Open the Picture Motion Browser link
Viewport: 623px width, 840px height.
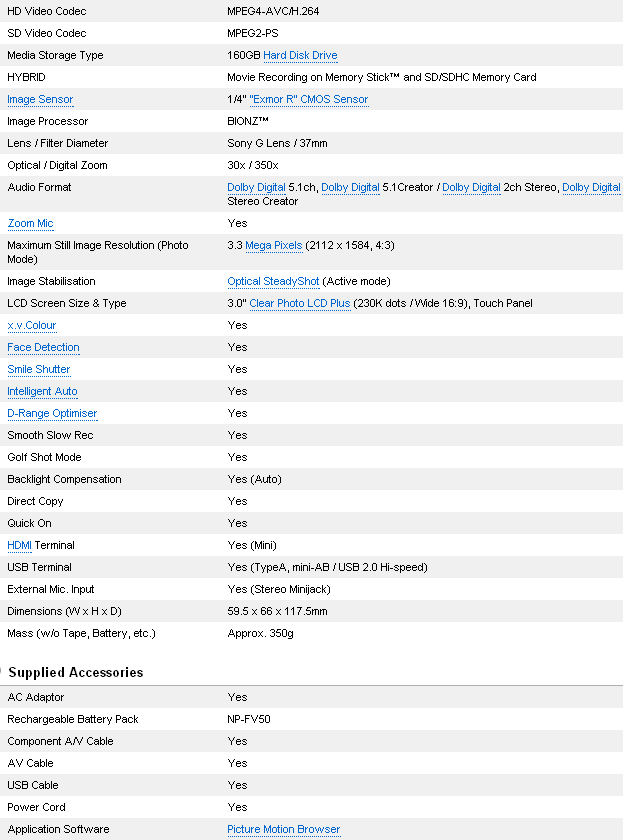click(283, 829)
